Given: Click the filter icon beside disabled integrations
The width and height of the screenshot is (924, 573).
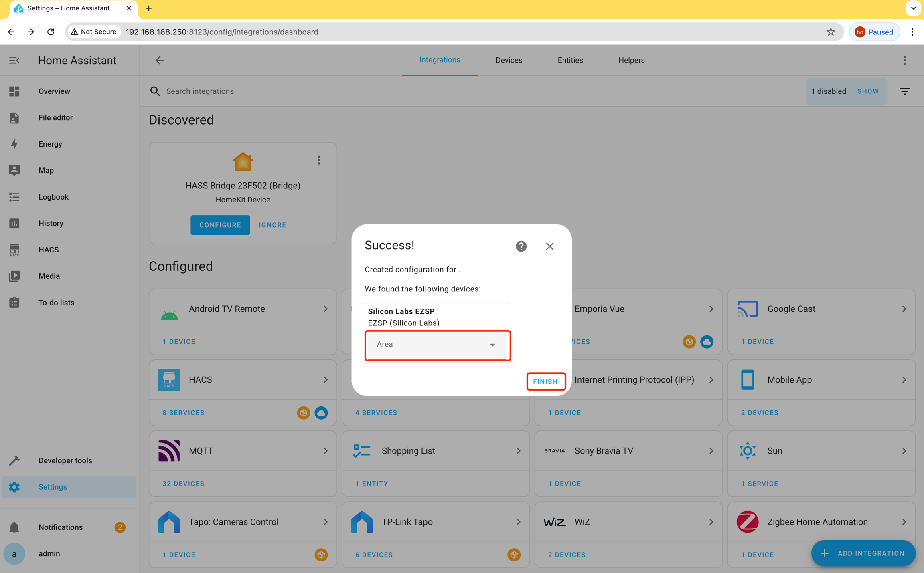Looking at the screenshot, I should pos(904,91).
